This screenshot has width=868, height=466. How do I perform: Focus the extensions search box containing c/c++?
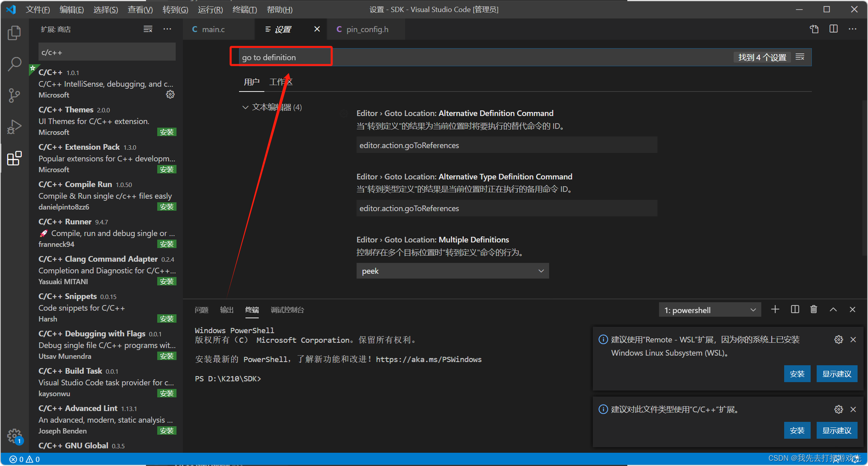(107, 52)
